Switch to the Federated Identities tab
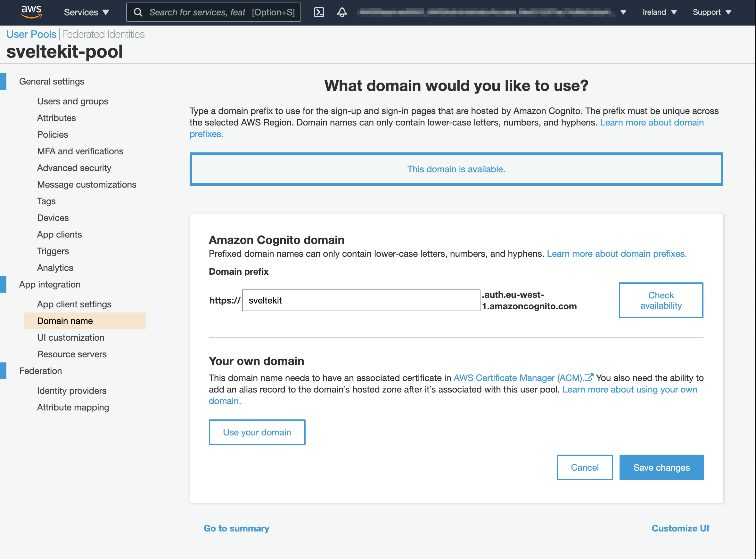 (103, 34)
